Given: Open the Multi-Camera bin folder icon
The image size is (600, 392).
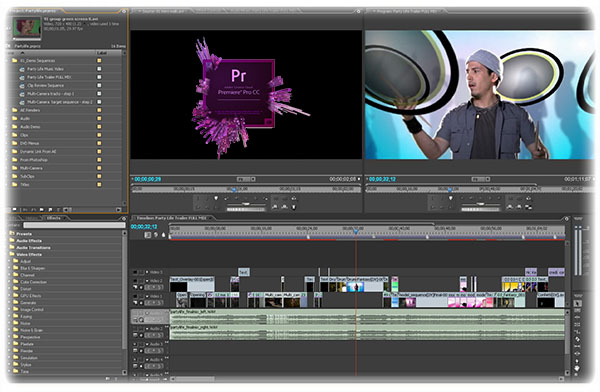Looking at the screenshot, I should pos(15,168).
